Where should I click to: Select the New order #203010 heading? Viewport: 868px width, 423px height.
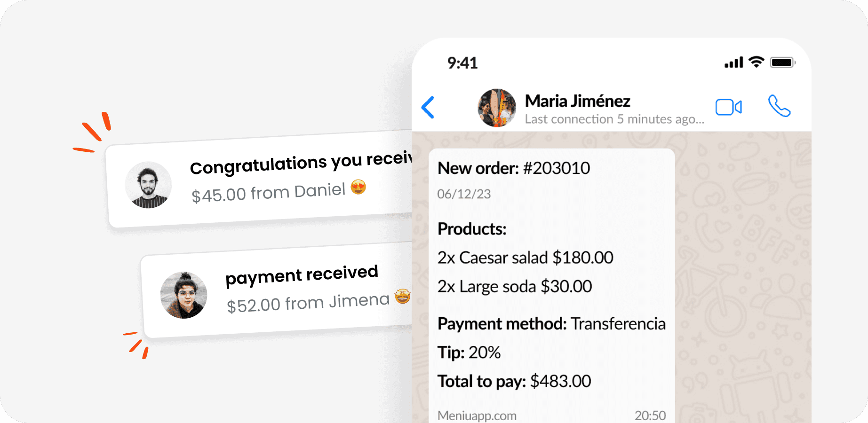[513, 168]
